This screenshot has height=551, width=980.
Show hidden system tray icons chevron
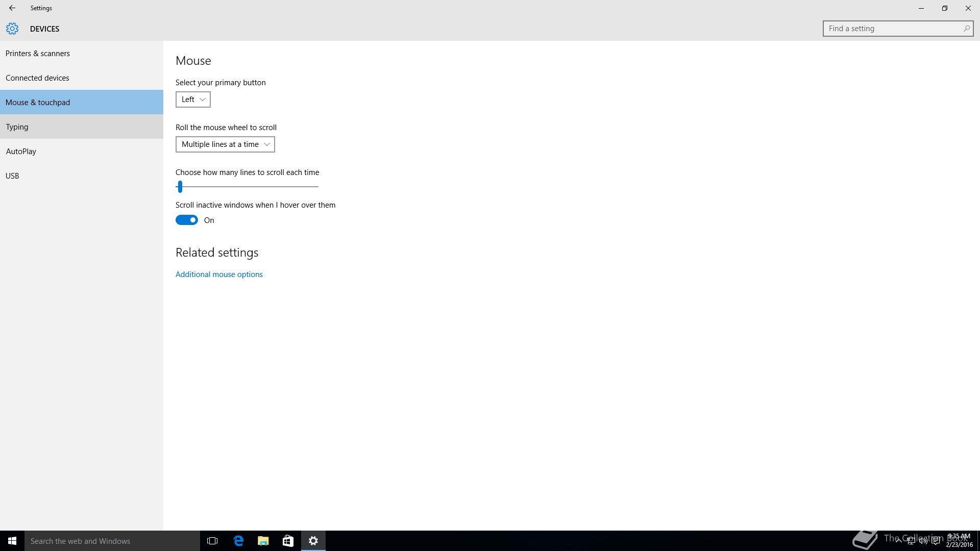coord(898,541)
